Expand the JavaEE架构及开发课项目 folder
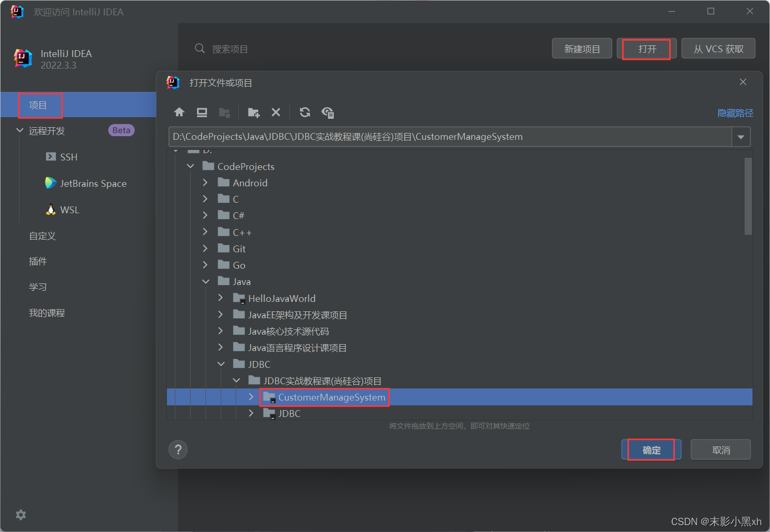 (221, 315)
